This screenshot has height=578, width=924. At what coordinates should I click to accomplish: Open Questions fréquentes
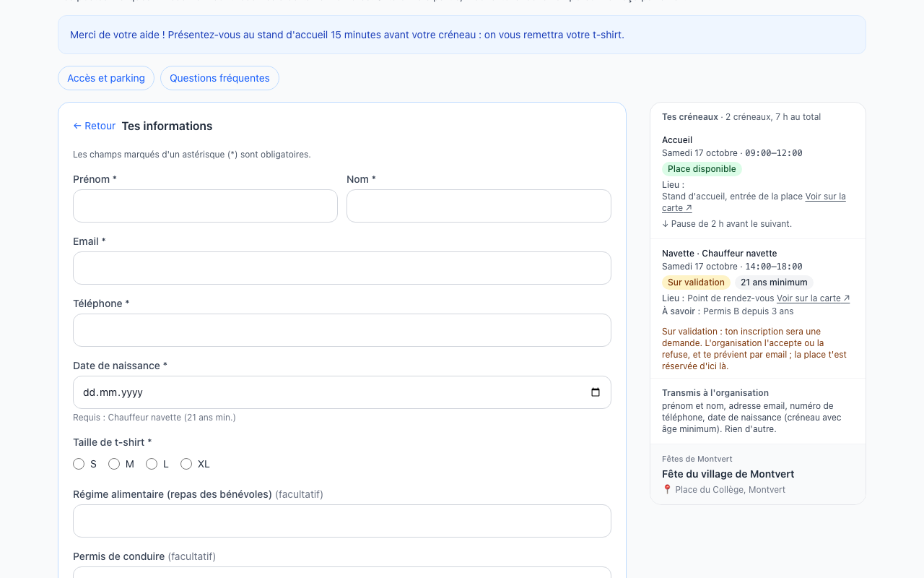(x=219, y=78)
